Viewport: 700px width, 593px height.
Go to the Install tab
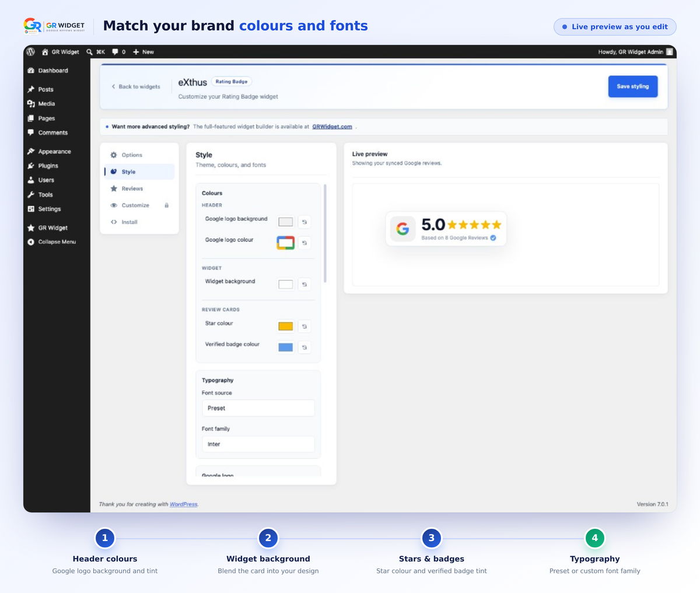pos(139,222)
